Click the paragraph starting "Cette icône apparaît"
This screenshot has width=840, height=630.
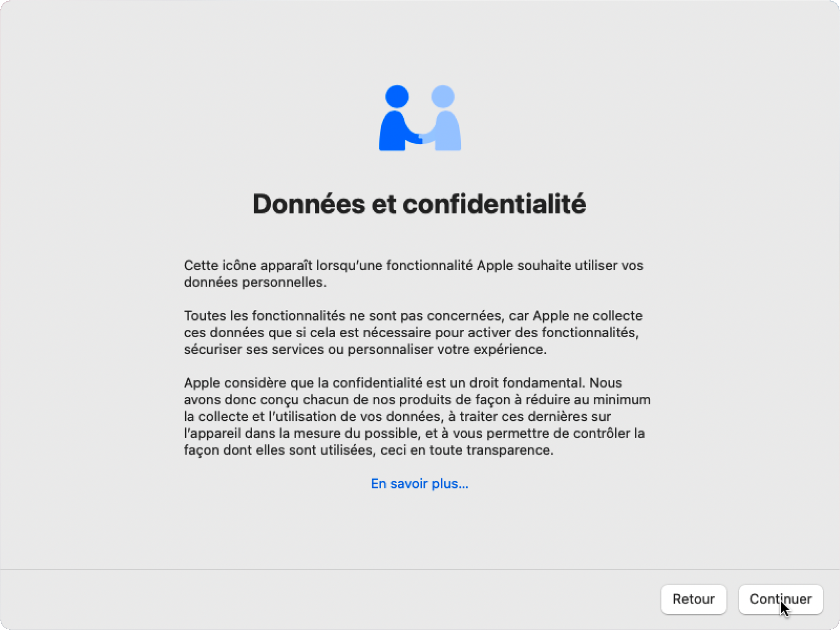tap(413, 274)
